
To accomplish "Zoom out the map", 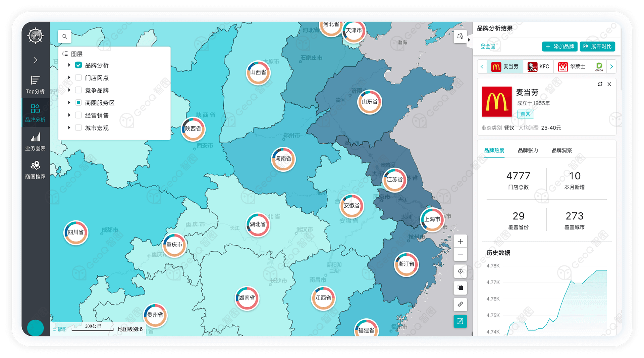I will pyautogui.click(x=460, y=255).
